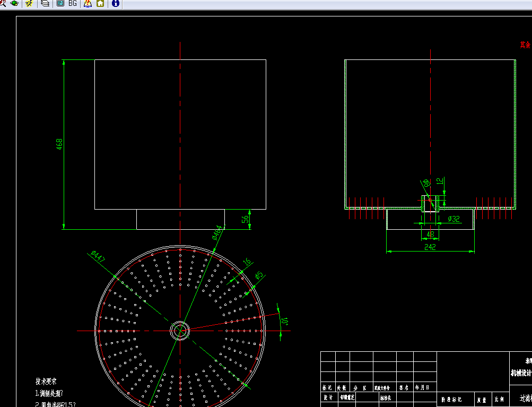Click the central hub circle of disc
The height and width of the screenshot is (407, 532).
(x=180, y=331)
